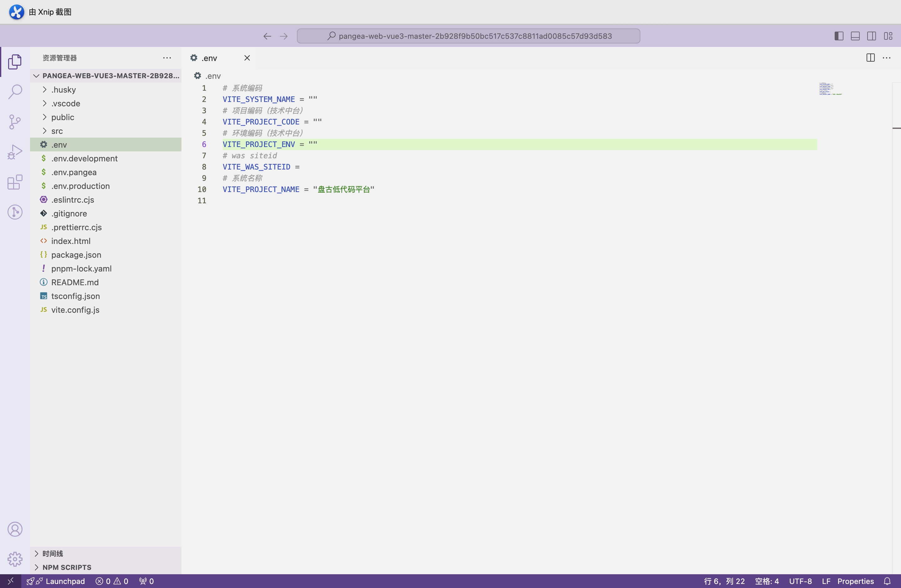Screen dimensions: 901x588
Task: Click VITE_WAS_SITEID on line 8
Action: tap(256, 167)
